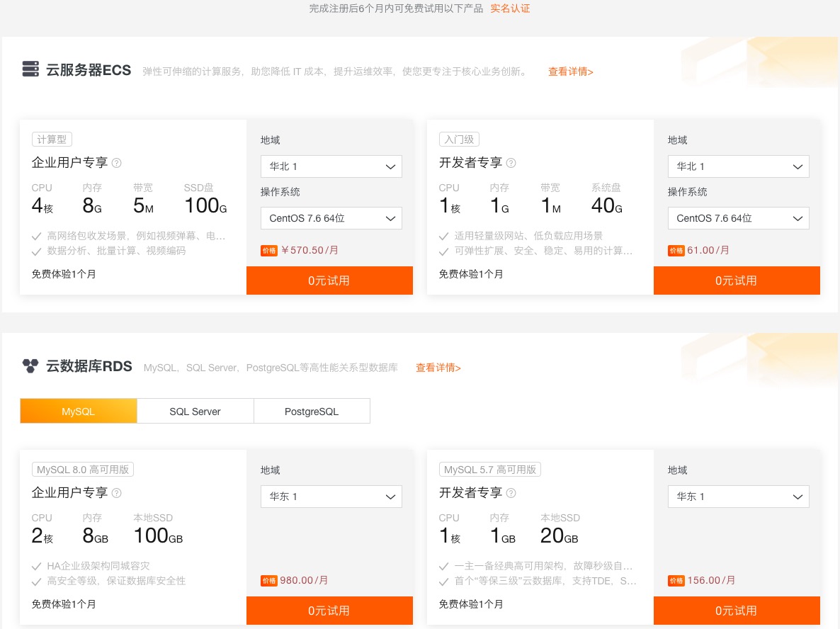The width and height of the screenshot is (840, 629).
Task: Click the 入门级 tag label
Action: point(459,140)
